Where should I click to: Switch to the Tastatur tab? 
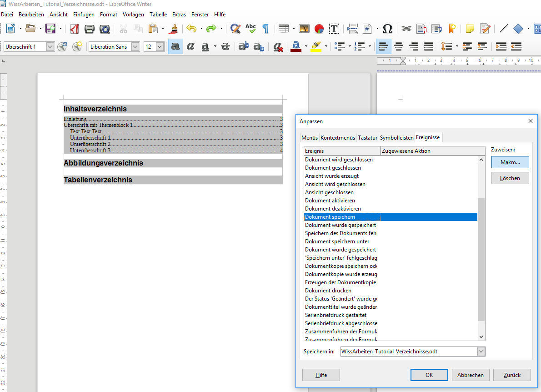point(367,138)
